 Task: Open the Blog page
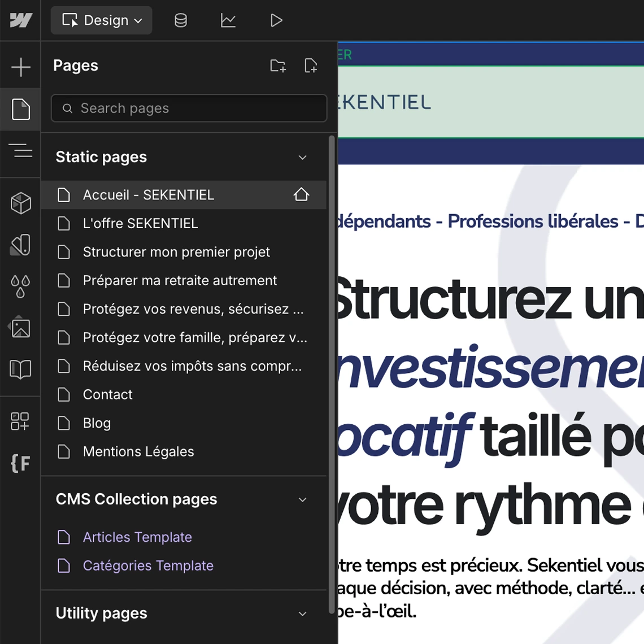pyautogui.click(x=184, y=423)
